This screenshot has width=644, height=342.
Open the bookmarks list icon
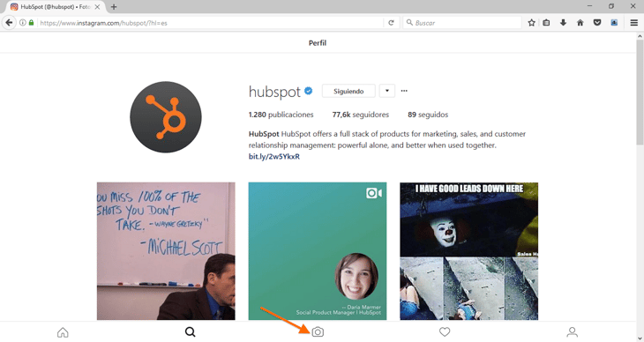pos(546,23)
